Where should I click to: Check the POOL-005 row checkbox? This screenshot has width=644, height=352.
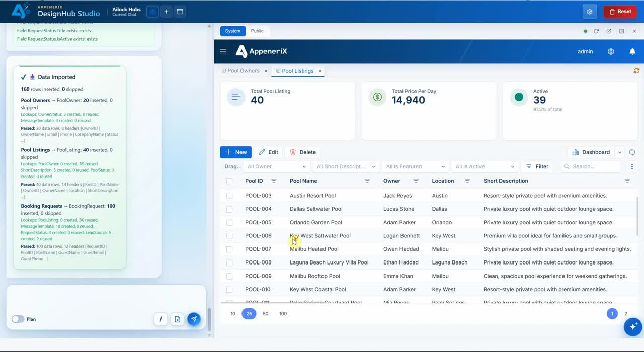(229, 222)
